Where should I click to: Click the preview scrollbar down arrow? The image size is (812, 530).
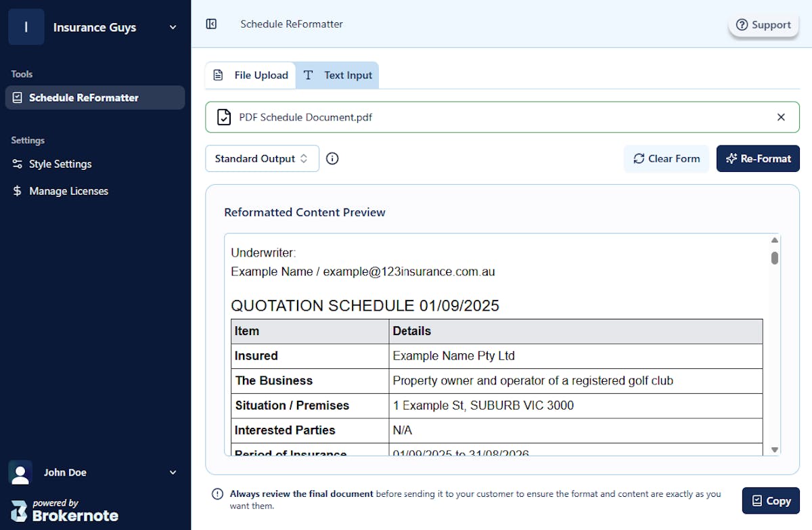(775, 449)
